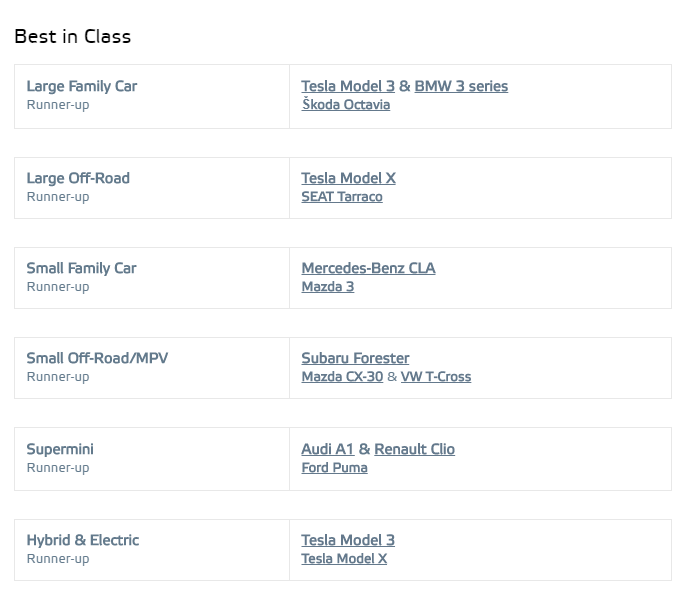
Task: Open Tesla Model 3 in Hybrid & Electric row
Action: click(x=347, y=540)
